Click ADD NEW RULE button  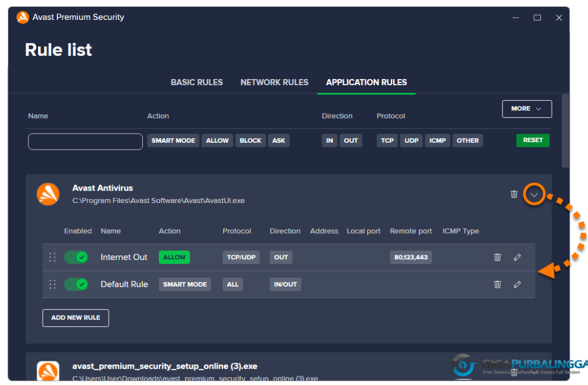pos(76,318)
